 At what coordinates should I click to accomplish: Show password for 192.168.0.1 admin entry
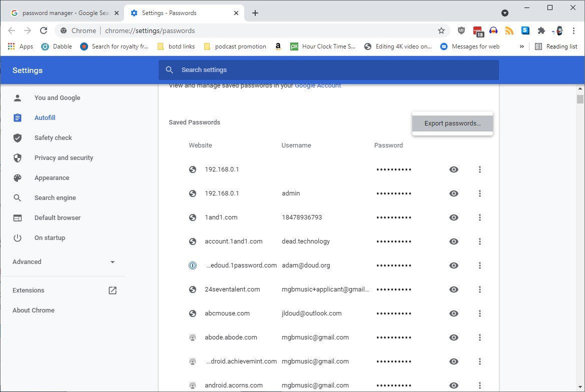(454, 193)
